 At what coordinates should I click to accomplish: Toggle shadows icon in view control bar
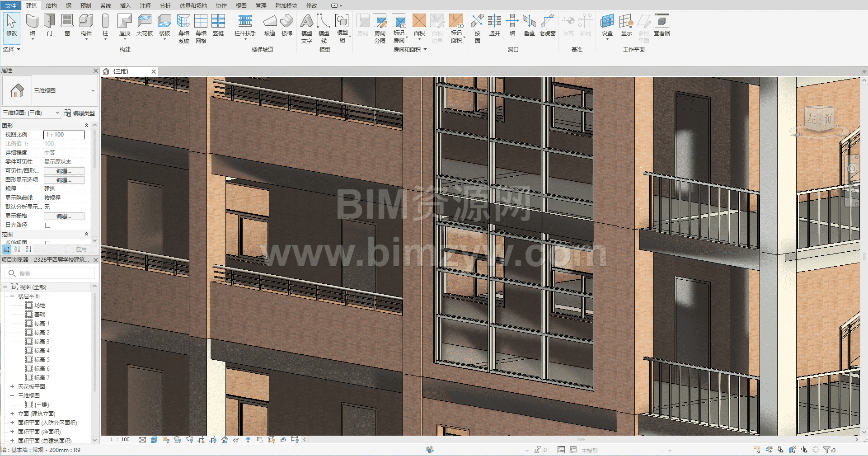click(x=178, y=440)
